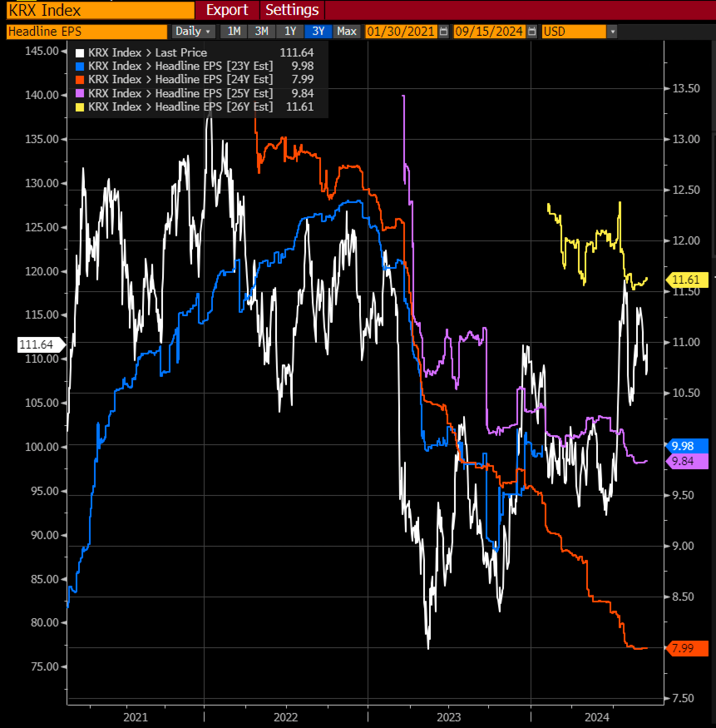This screenshot has width=716, height=728.
Task: Select the Headline EPS [25Y Est] legend entry
Action: (195, 94)
